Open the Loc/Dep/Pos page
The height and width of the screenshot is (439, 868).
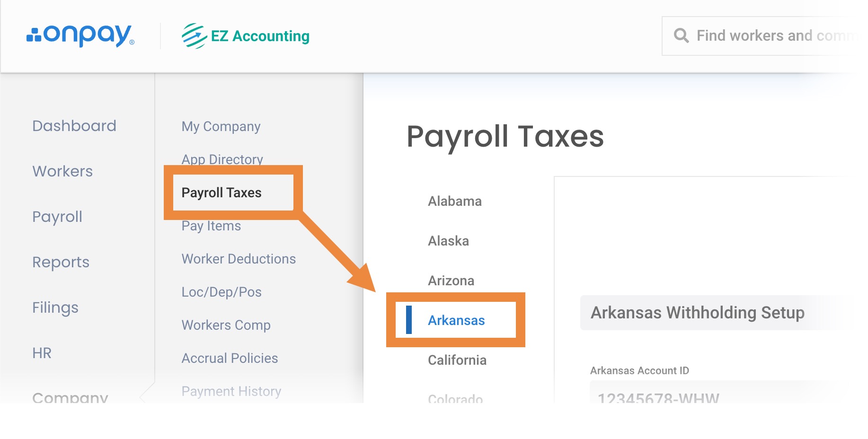(221, 292)
